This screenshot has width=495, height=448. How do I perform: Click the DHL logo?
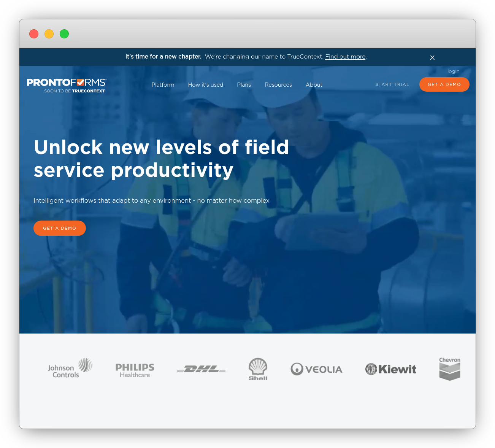pyautogui.click(x=201, y=369)
